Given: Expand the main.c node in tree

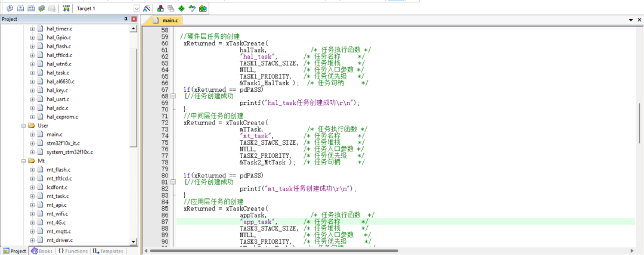Looking at the screenshot, I should pyautogui.click(x=32, y=134).
